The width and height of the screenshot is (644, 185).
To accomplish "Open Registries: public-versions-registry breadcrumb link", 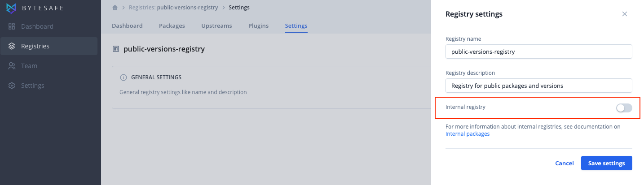I will [x=173, y=8].
